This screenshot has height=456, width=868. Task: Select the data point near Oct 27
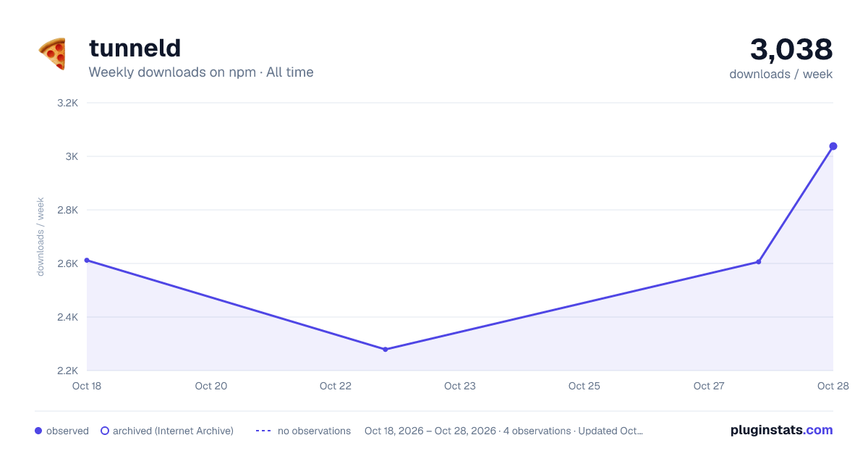coord(758,261)
